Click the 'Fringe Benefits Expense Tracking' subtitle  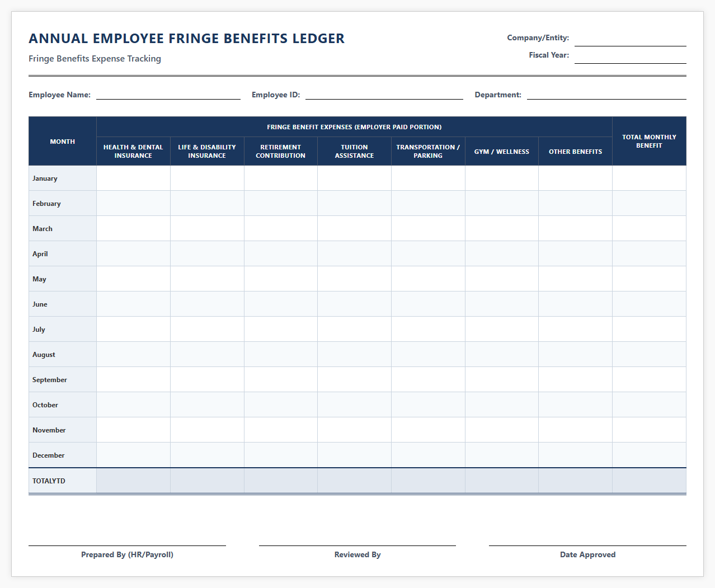pos(95,59)
